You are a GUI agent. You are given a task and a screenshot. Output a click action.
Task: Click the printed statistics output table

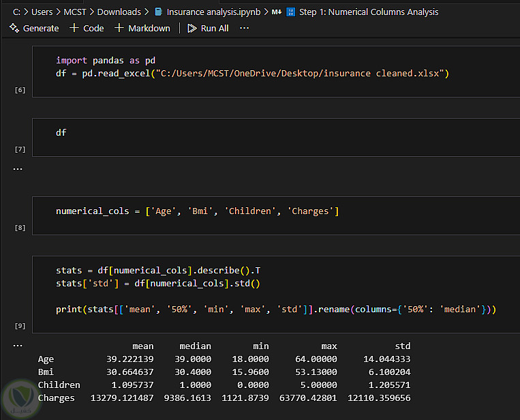[225, 372]
